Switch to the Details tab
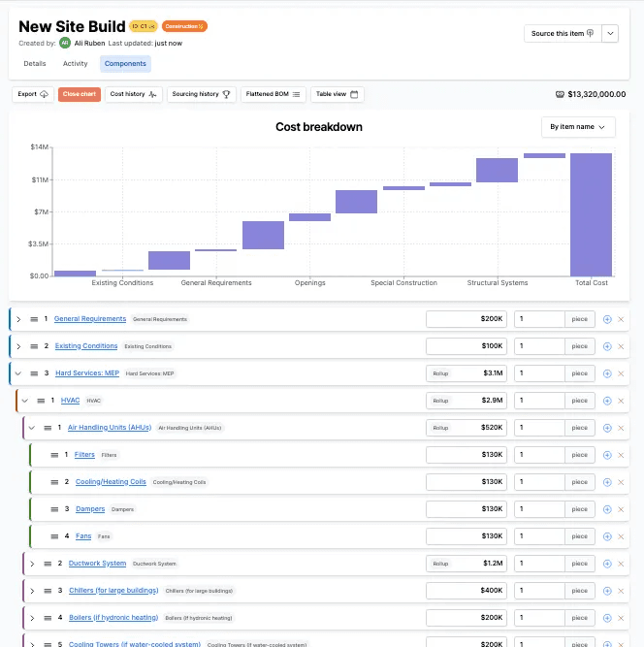 [35, 64]
